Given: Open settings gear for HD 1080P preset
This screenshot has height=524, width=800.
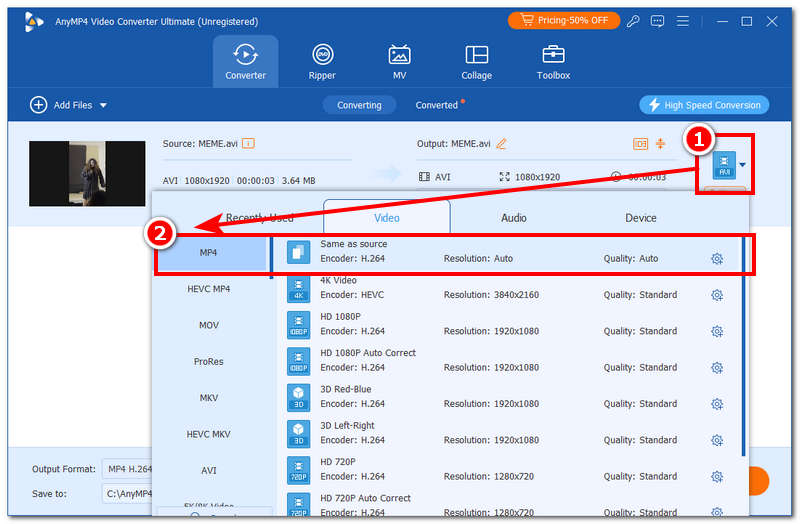Looking at the screenshot, I should [x=717, y=331].
